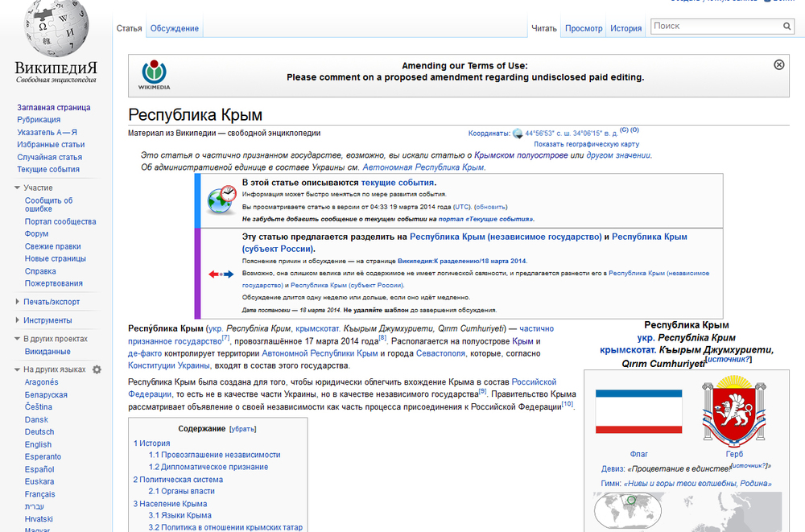Open Свежие правки link

(53, 246)
